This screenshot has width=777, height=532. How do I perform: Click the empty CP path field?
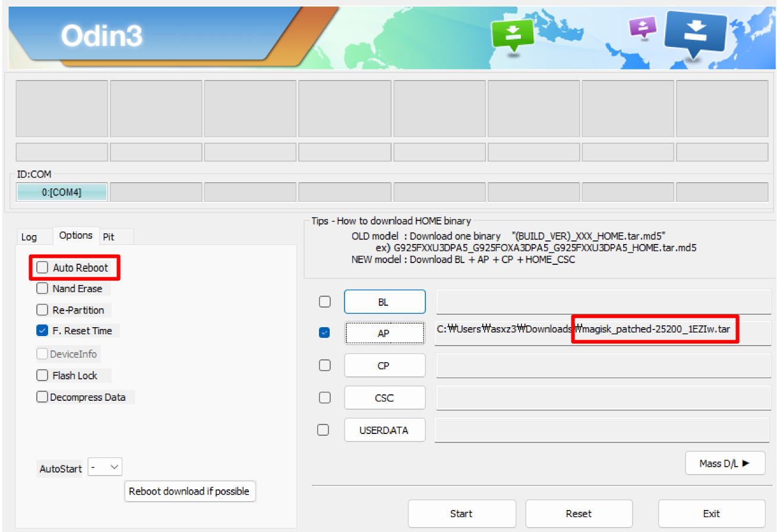604,365
